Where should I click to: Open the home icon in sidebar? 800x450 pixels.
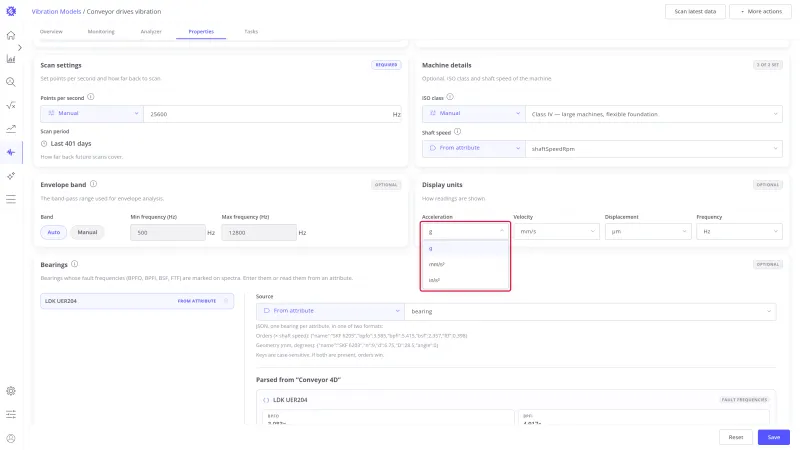tap(11, 35)
